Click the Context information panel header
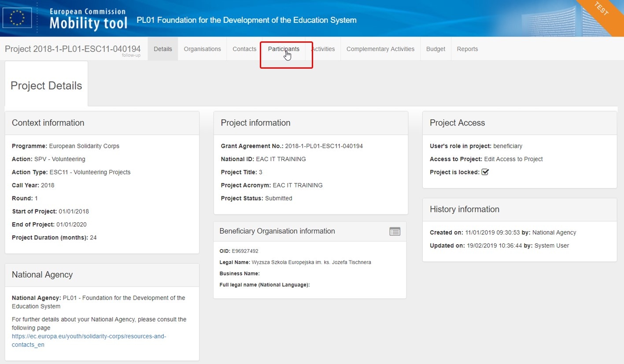 [102, 123]
